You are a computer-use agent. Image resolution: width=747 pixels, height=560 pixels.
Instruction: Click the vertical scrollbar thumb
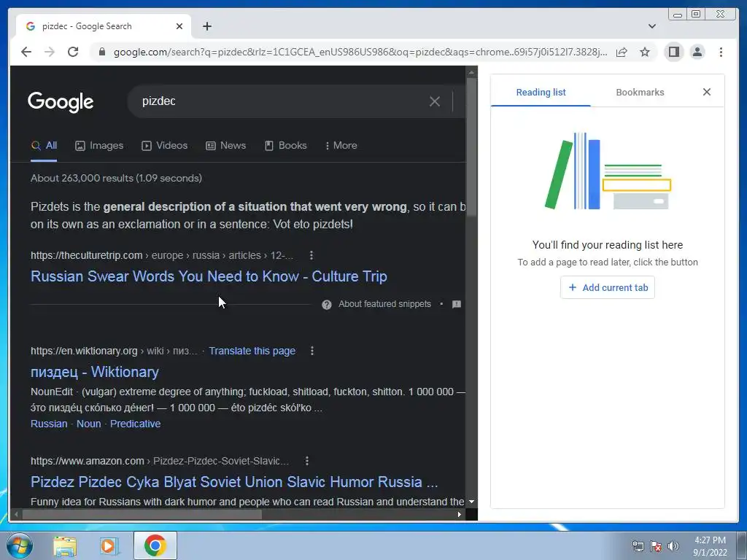tap(471, 147)
